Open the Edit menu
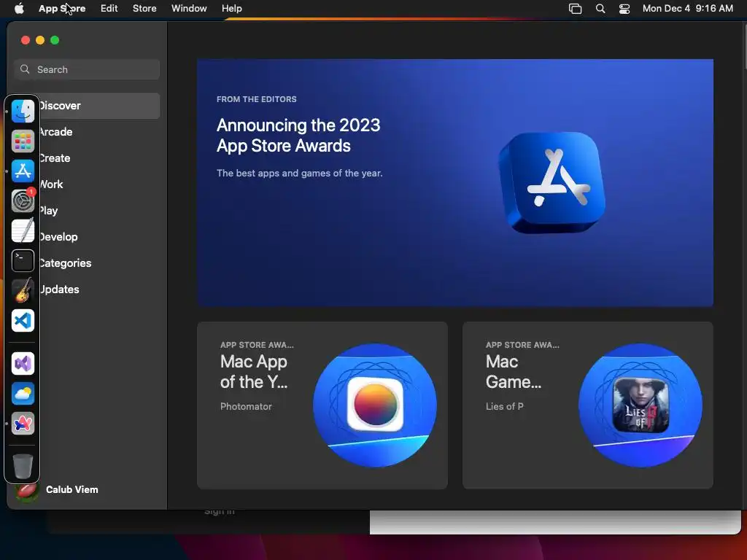Viewport: 747px width, 560px height. (x=109, y=9)
